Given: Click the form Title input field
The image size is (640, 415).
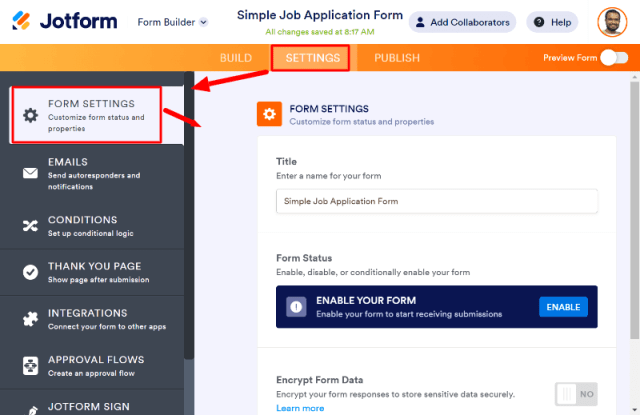Looking at the screenshot, I should tap(437, 201).
